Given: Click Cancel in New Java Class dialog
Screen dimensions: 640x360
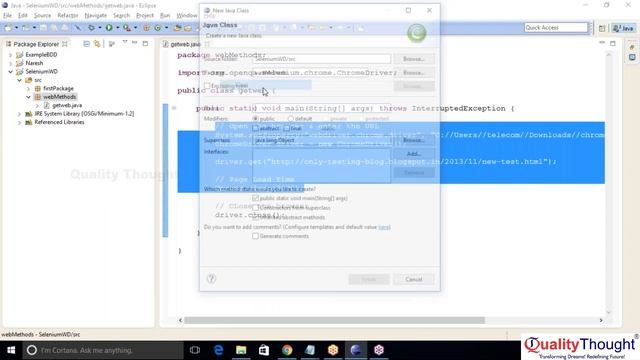Looking at the screenshot, I should coord(414,279).
